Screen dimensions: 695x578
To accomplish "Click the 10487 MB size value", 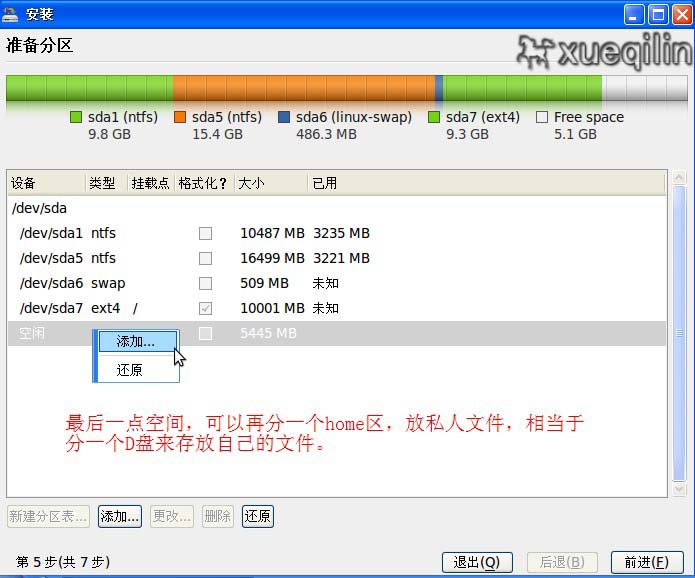I will pos(272,233).
